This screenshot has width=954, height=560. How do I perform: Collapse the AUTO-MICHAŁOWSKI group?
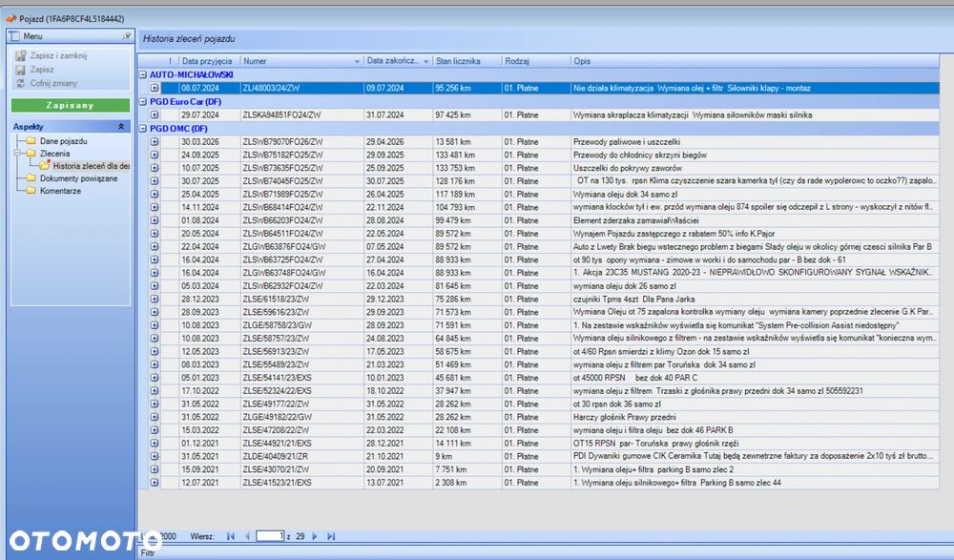[143, 74]
